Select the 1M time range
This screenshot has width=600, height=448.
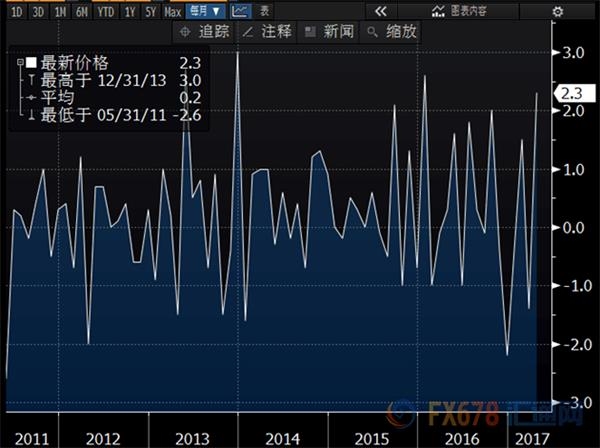point(60,12)
